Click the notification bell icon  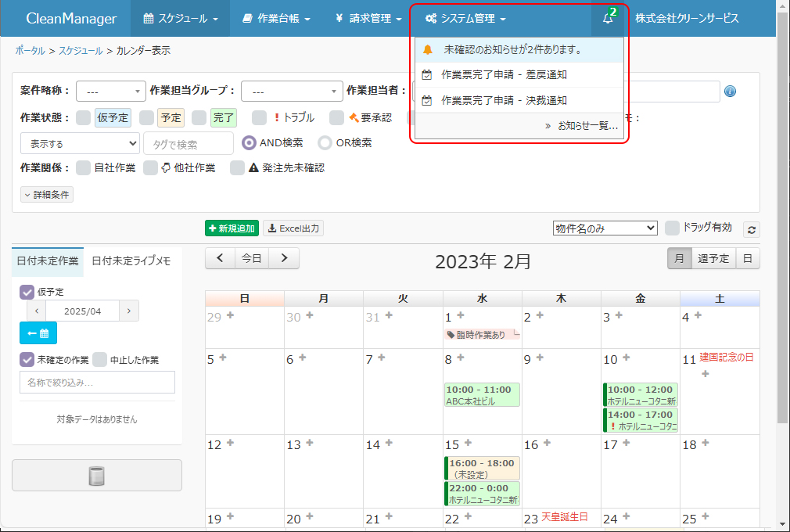[607, 19]
